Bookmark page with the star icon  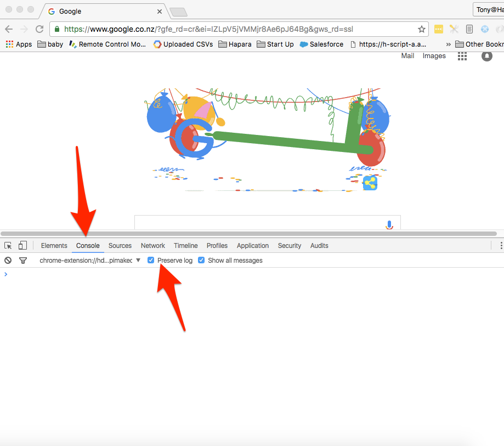point(421,29)
